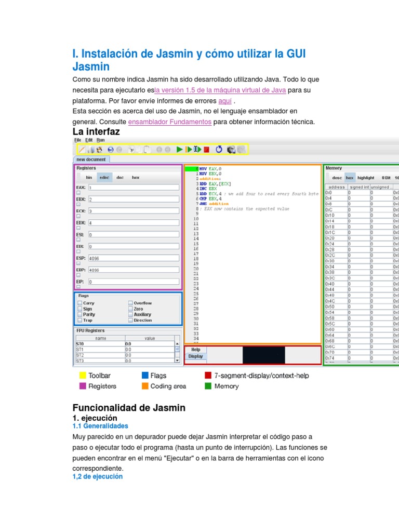The width and height of the screenshot is (399, 532).
Task: Click code line 'CMP EBX,4'
Action: pos(211,198)
